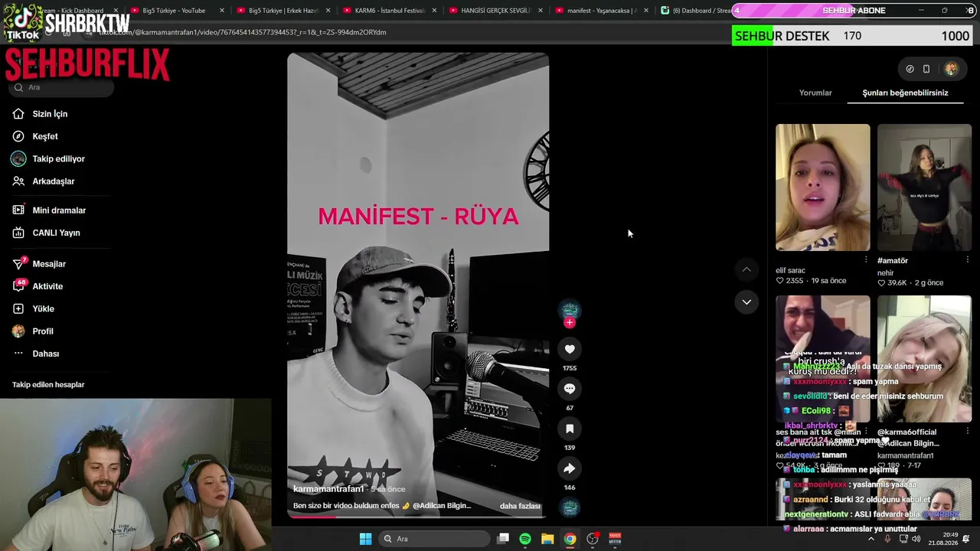
Task: Open Spotify from the taskbar
Action: (525, 539)
